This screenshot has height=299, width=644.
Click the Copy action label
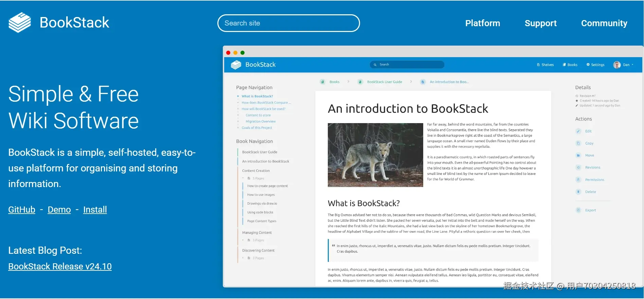pyautogui.click(x=589, y=144)
